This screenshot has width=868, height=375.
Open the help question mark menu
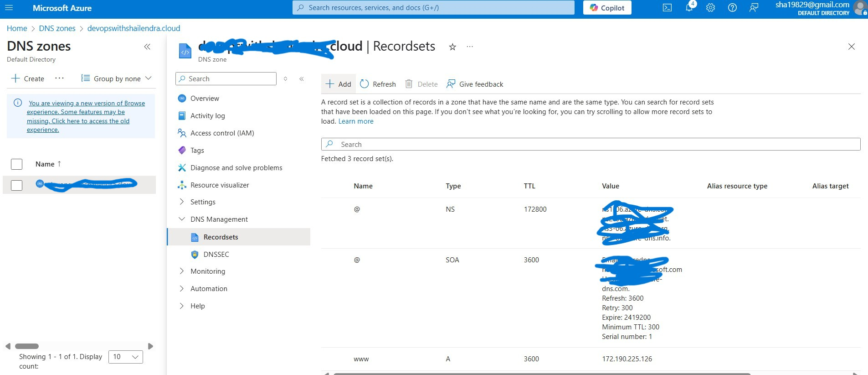tap(732, 8)
